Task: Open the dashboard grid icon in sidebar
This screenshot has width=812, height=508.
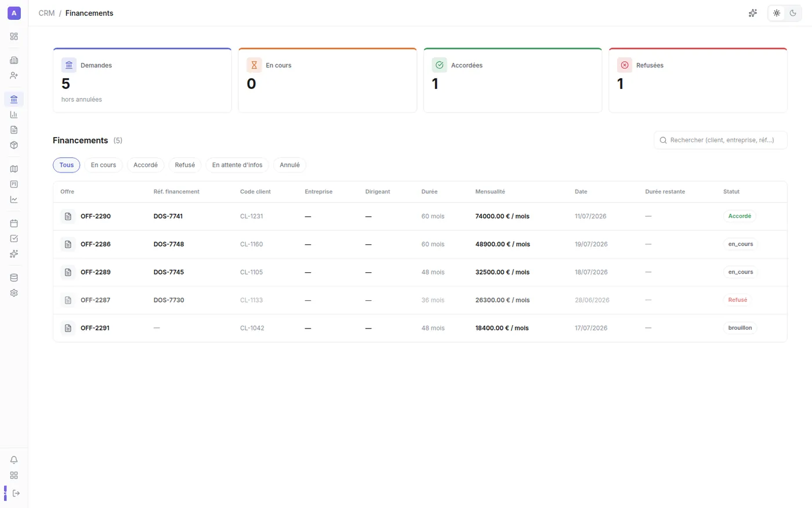Action: pyautogui.click(x=14, y=36)
